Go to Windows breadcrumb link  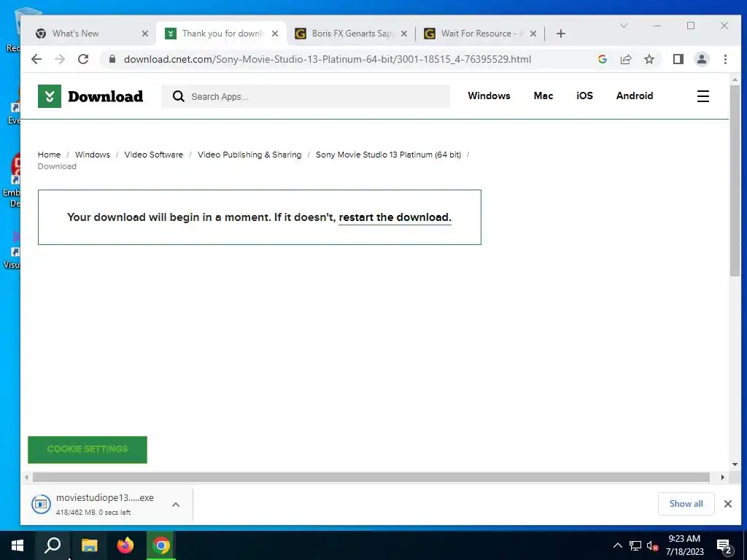93,155
